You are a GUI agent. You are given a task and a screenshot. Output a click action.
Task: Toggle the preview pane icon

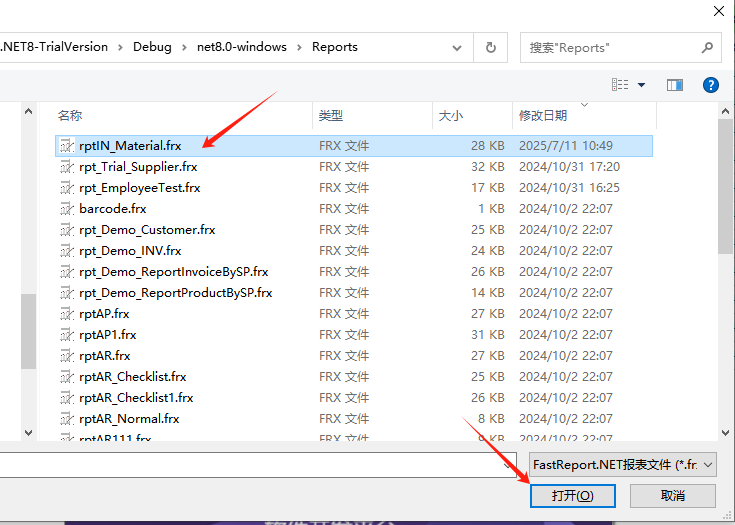pyautogui.click(x=675, y=85)
